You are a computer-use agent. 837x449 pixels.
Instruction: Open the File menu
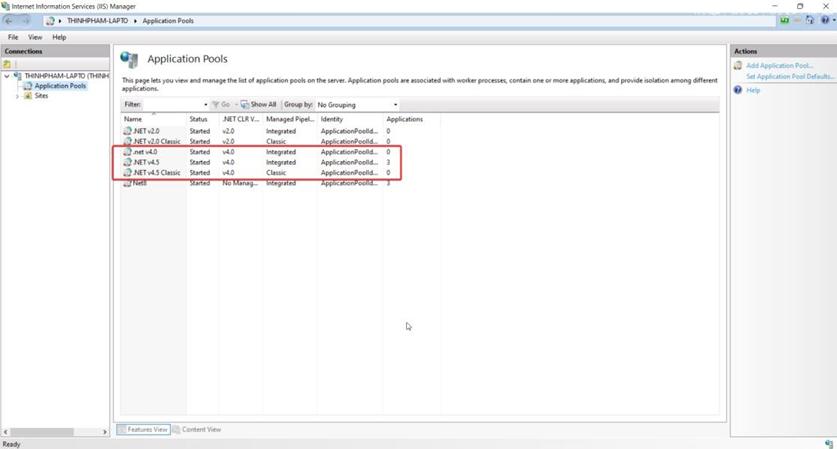pyautogui.click(x=13, y=37)
